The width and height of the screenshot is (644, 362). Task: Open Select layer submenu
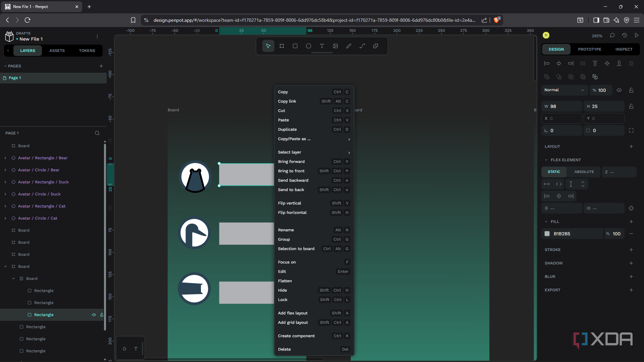click(314, 152)
